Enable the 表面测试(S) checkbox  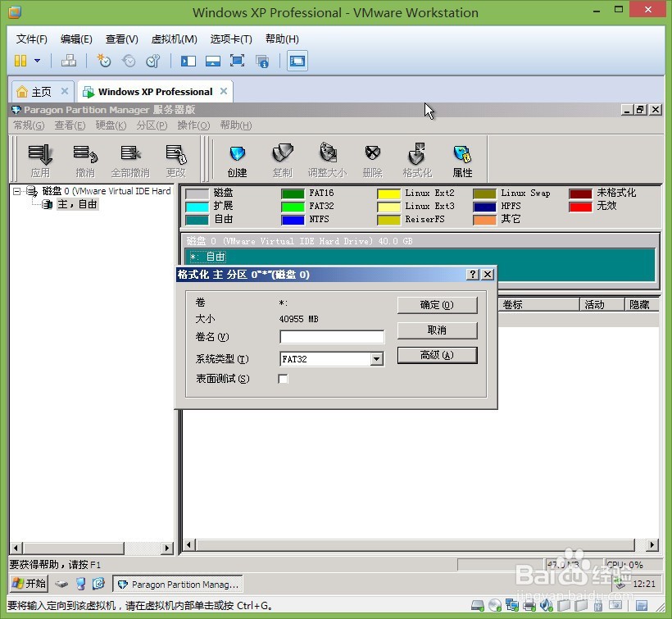click(284, 379)
